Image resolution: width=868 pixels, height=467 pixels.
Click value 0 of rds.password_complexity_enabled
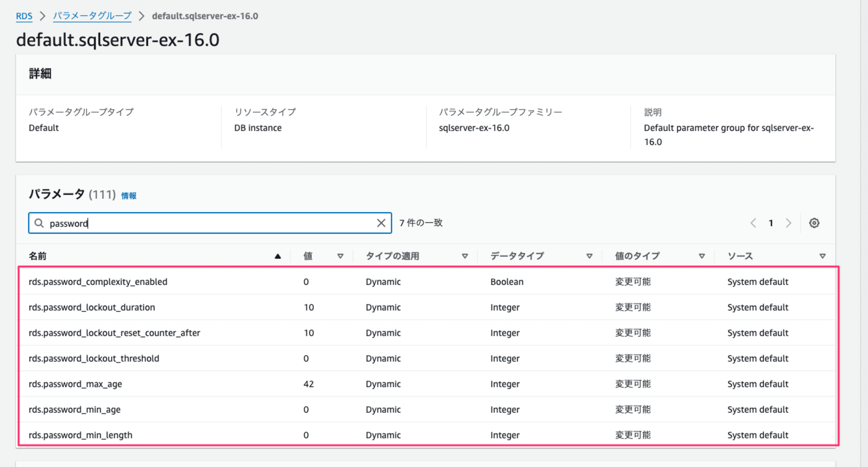[306, 282]
